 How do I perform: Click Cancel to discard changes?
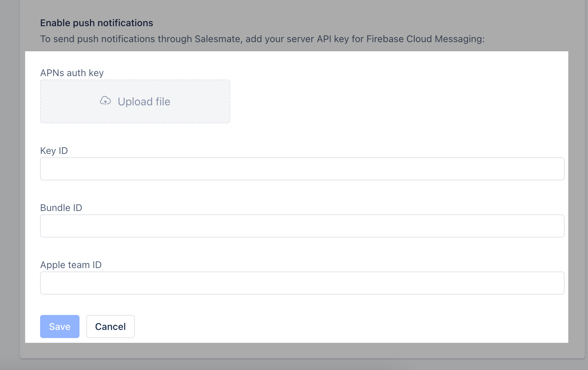pyautogui.click(x=110, y=326)
